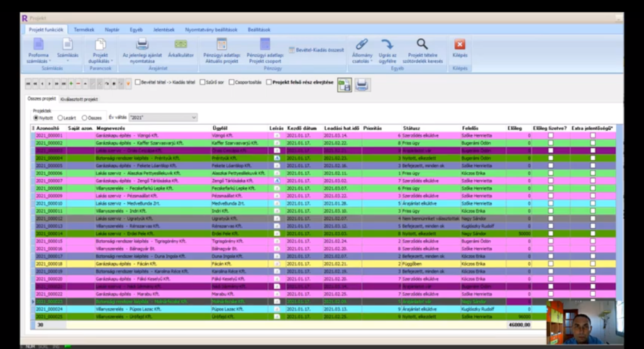The image size is (644, 349).
Task: Enable the Szűrő sor checkbox
Action: 203,82
